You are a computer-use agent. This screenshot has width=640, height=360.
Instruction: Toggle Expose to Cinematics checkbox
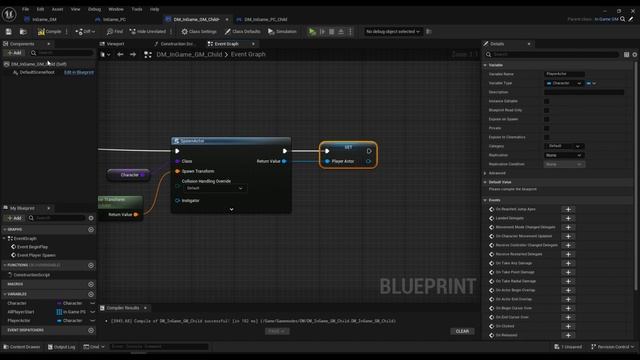[x=547, y=137]
